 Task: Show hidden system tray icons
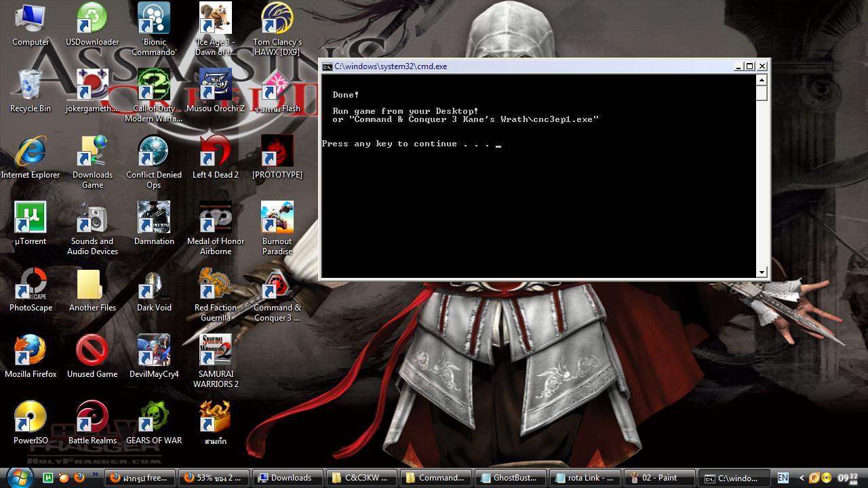[x=802, y=478]
